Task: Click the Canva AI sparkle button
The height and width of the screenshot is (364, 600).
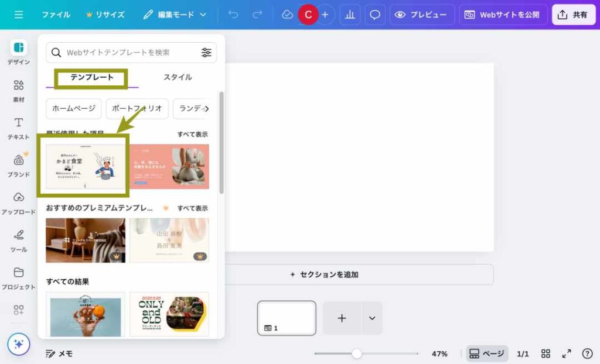Action: click(19, 344)
